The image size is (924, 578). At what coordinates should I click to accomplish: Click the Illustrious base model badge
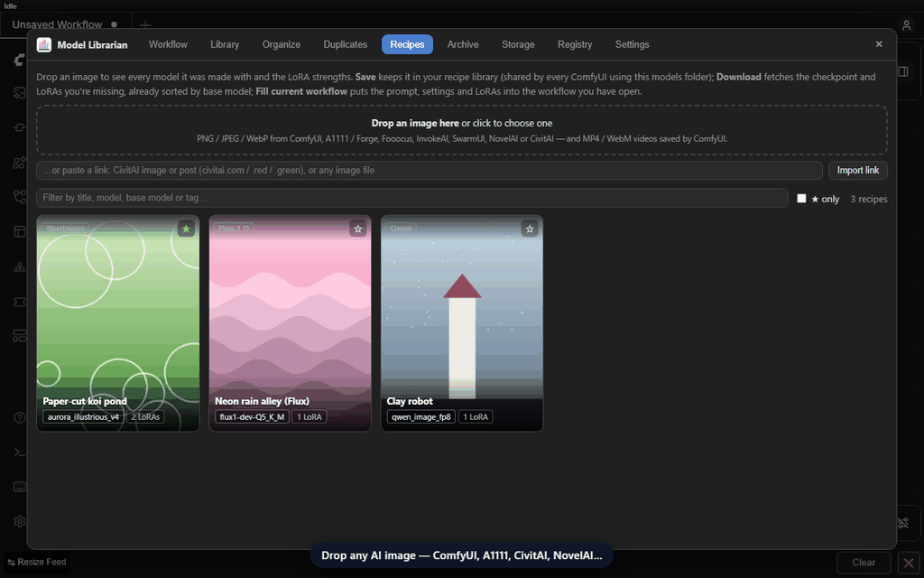(65, 228)
